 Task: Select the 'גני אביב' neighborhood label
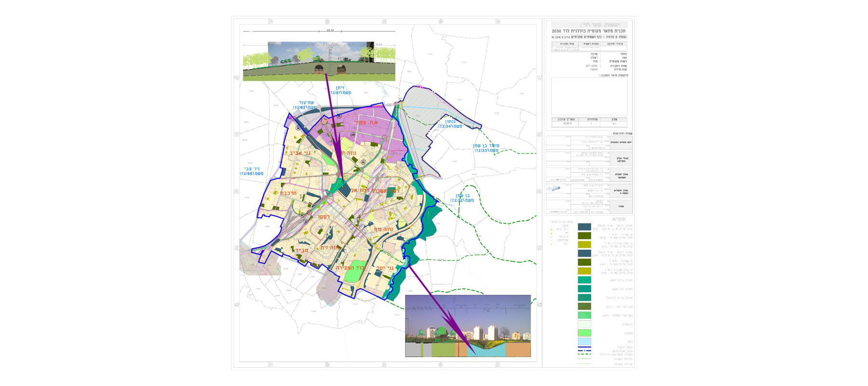299,153
